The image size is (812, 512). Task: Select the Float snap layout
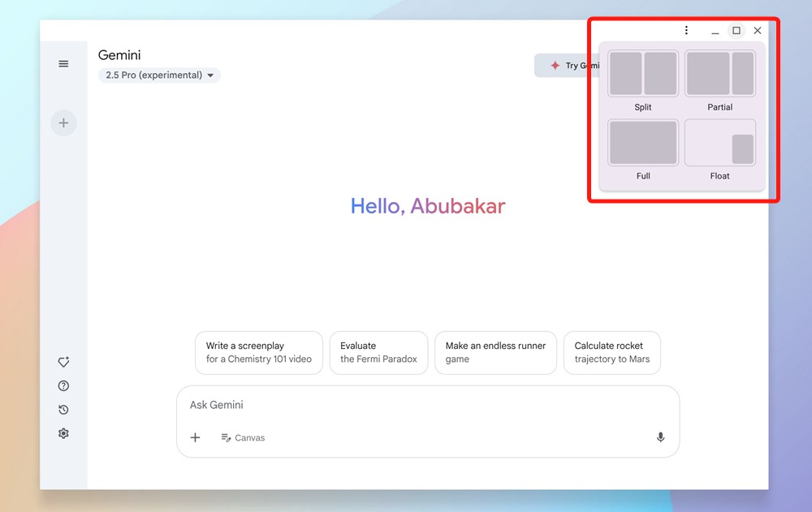(719, 142)
